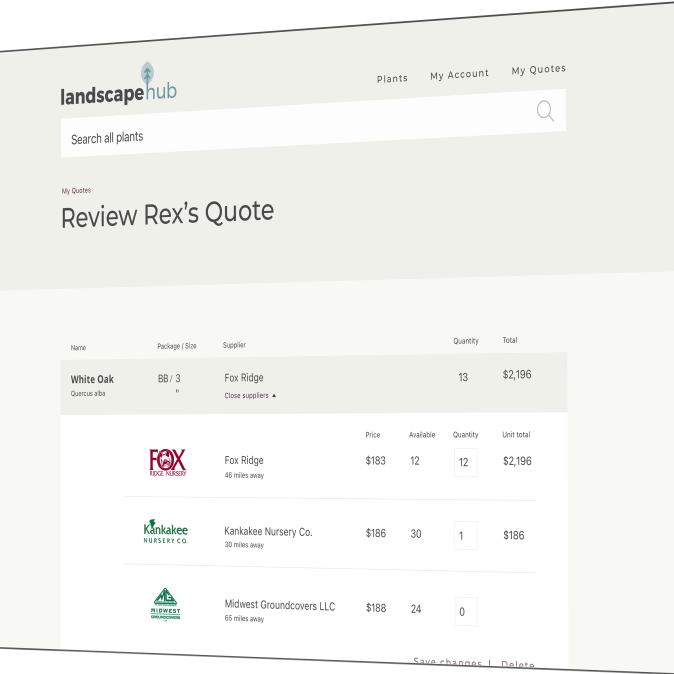The image size is (674, 674).
Task: Select the Fox Ridge quantity box
Action: point(465,462)
